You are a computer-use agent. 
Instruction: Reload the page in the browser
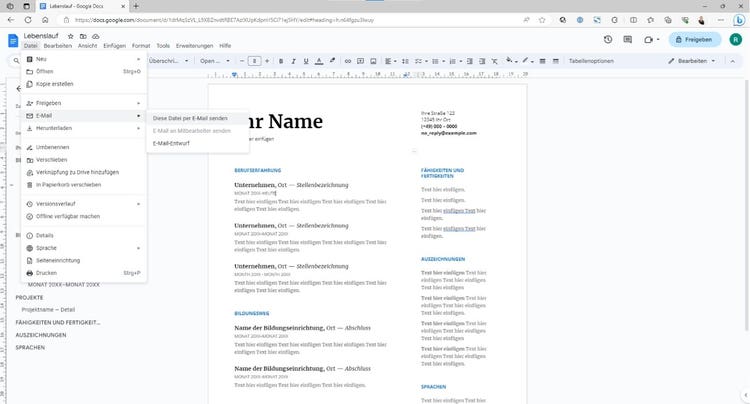point(28,20)
